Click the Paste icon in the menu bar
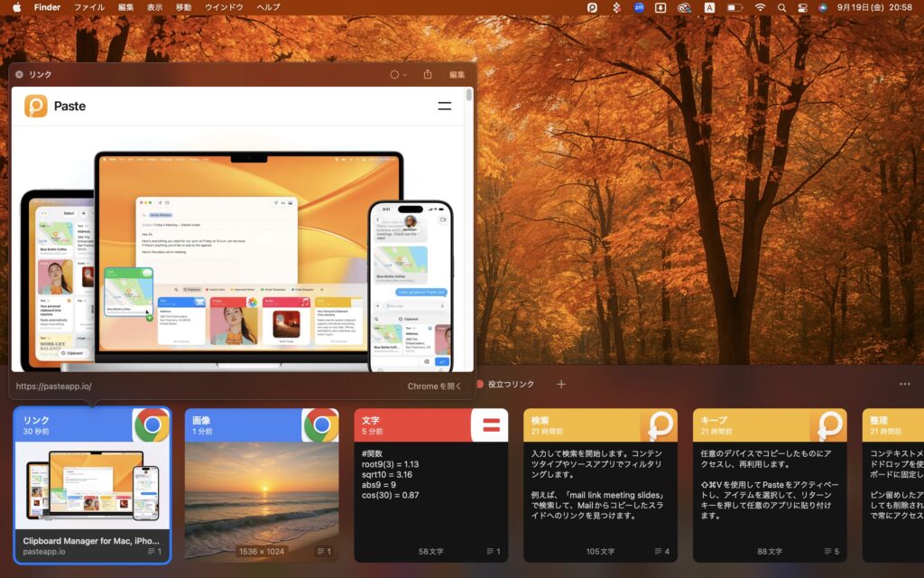This screenshot has width=924, height=578. pyautogui.click(x=592, y=7)
